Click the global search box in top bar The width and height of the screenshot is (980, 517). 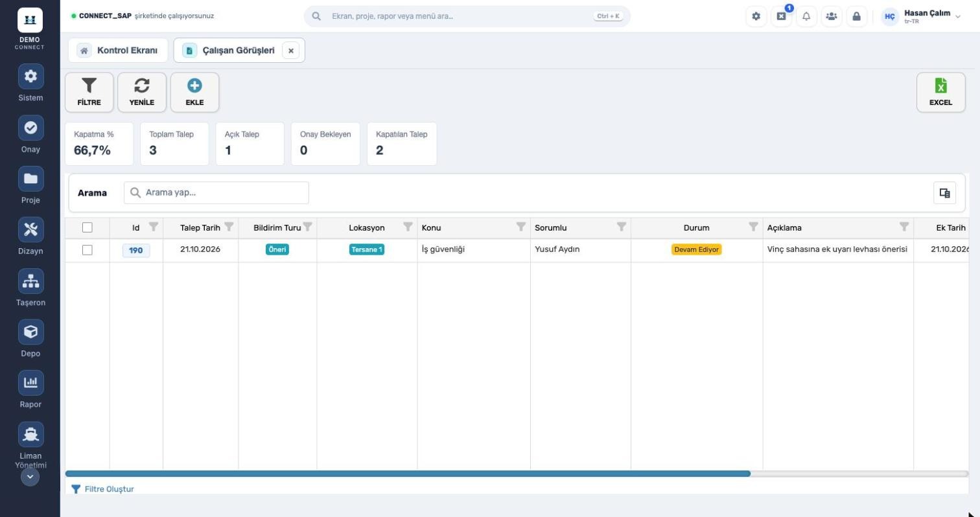pos(467,16)
